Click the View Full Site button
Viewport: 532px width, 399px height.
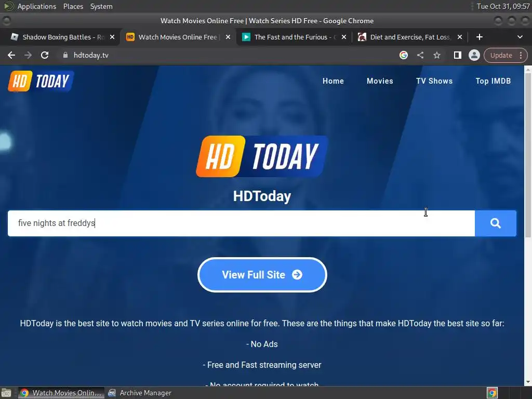coord(262,275)
